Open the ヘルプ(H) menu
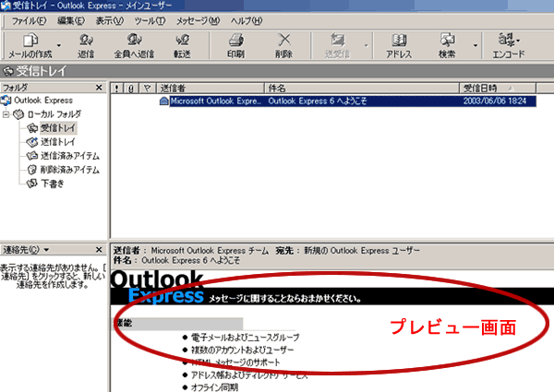This screenshot has height=392, width=554. 247,21
